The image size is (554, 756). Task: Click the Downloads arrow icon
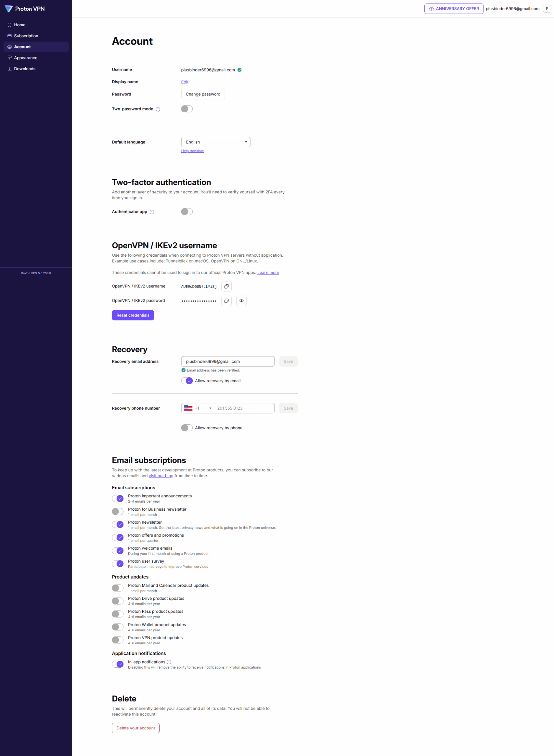tap(9, 69)
